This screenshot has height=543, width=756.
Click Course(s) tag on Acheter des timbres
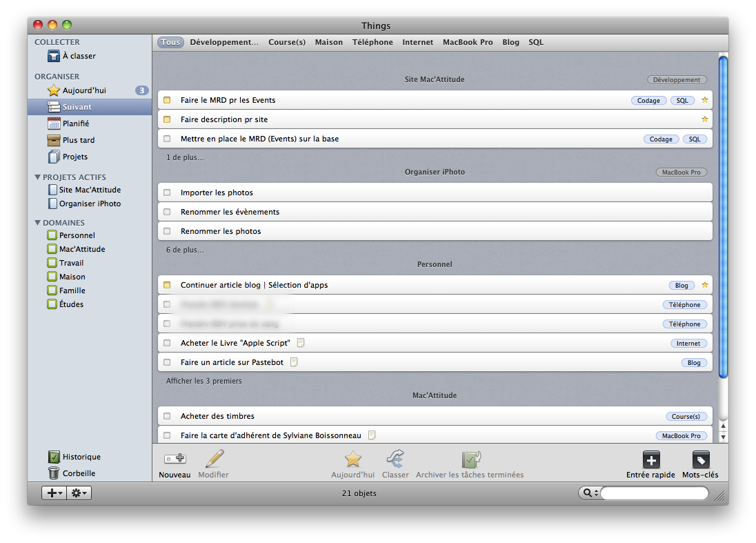tap(686, 417)
